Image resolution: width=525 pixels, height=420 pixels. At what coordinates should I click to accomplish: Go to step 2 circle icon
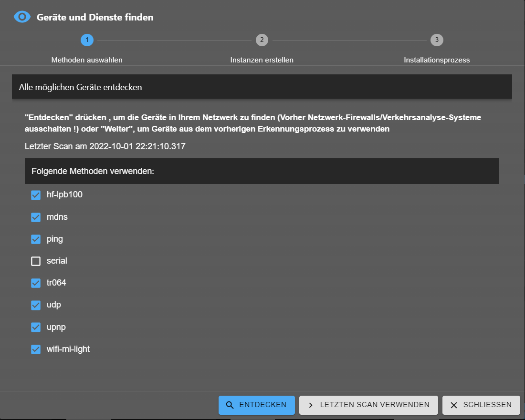tap(262, 40)
